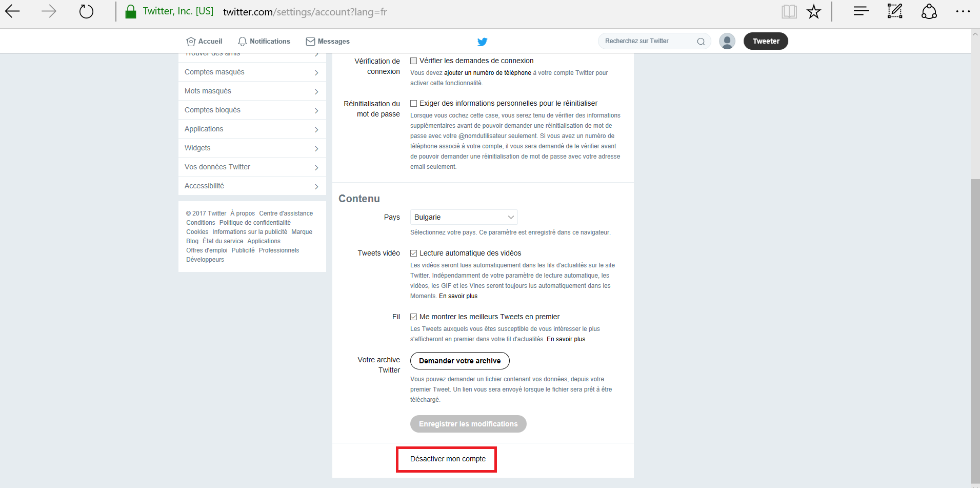Uncheck Me montrer les meilleurs Tweets en premier
Image resolution: width=980 pixels, height=488 pixels.
(413, 317)
